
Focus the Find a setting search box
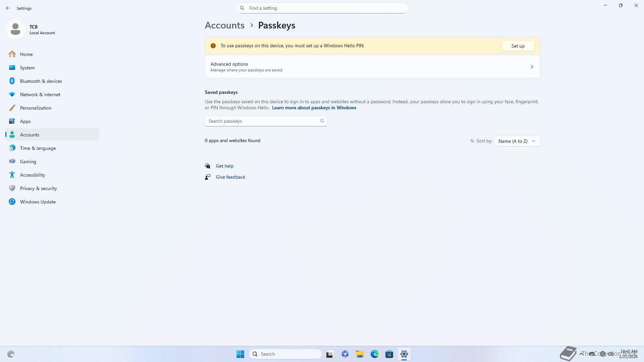[322, 8]
